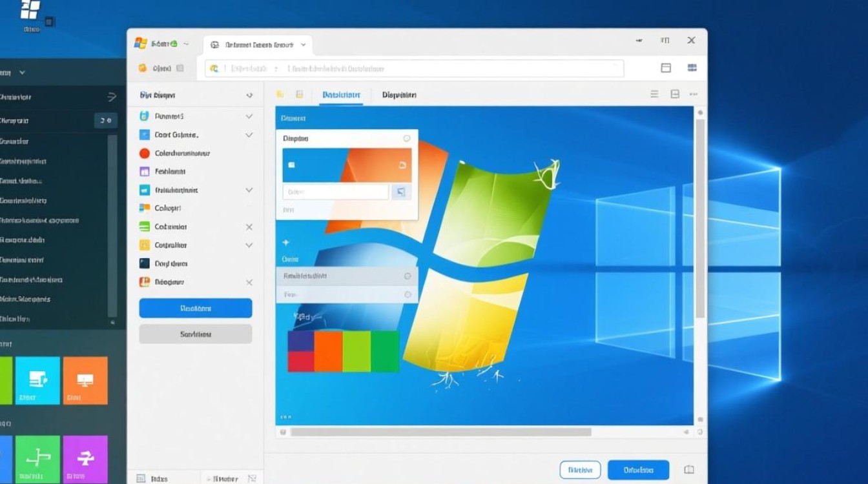Click the red circle icon in sidebar list
The width and height of the screenshot is (868, 484).
[144, 154]
